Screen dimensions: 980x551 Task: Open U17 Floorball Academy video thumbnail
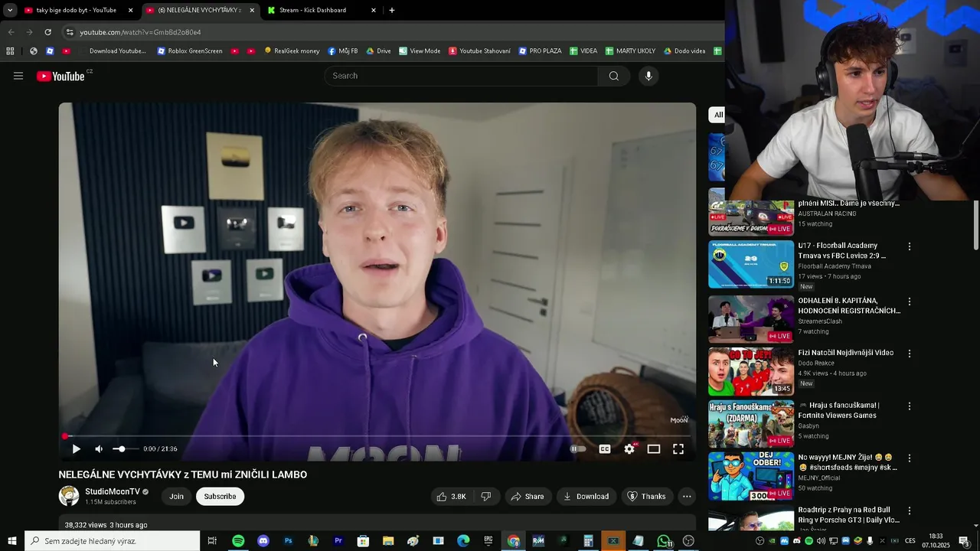point(751,265)
